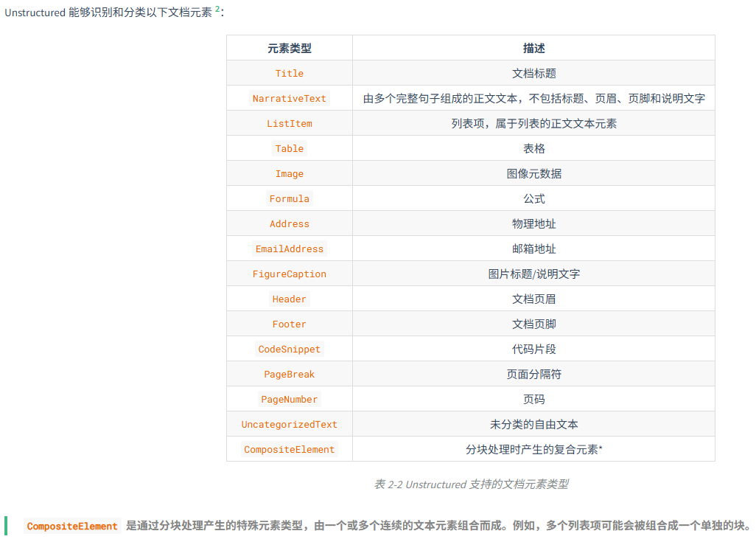
Task: Click the 物理地址 description cell
Action: click(x=533, y=224)
